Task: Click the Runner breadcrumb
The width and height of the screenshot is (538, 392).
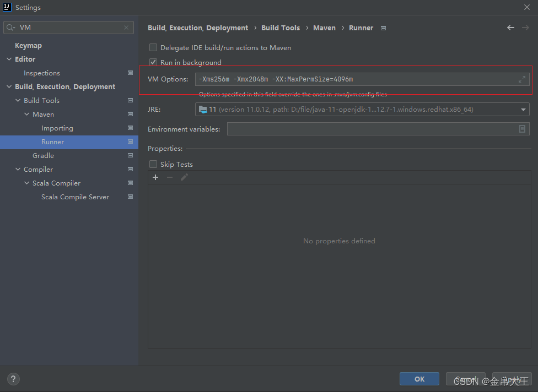Action: coord(361,28)
